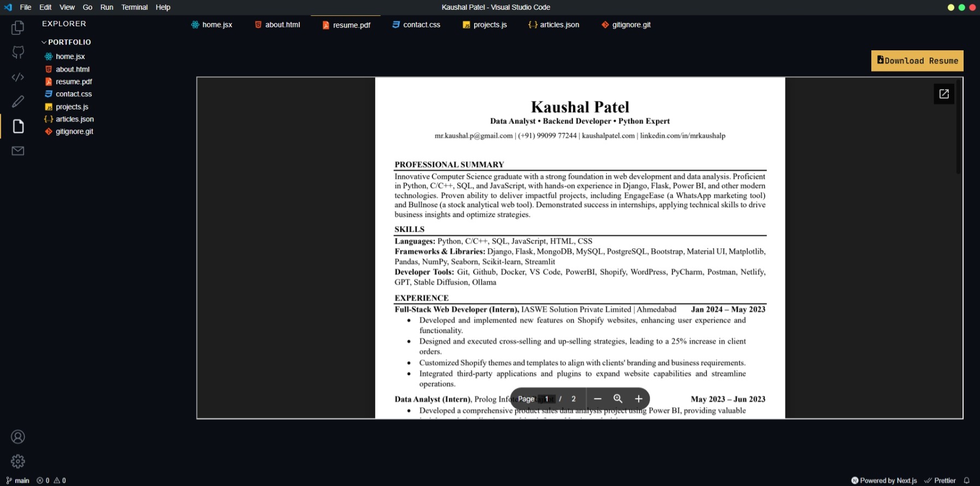
Task: Open the Explorer files icon in activity bar
Action: 18,27
